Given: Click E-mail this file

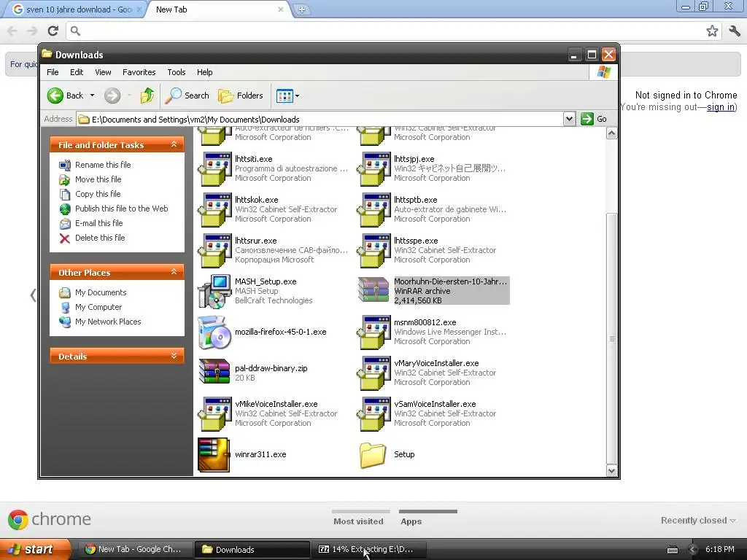Looking at the screenshot, I should point(98,223).
